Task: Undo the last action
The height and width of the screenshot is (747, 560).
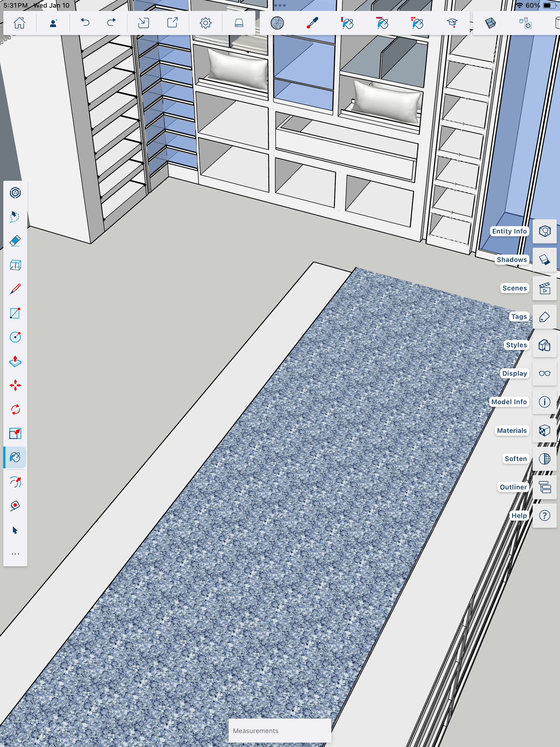Action: coord(85,23)
